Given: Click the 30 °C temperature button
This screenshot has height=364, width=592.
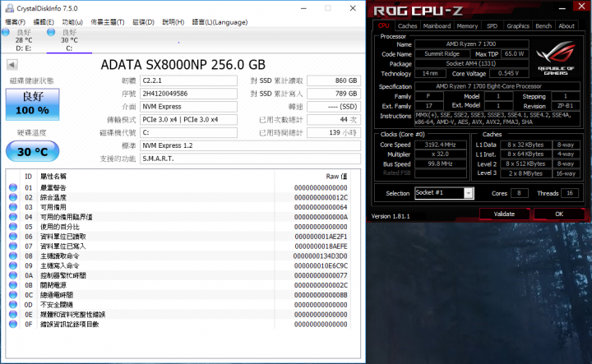Looking at the screenshot, I should pos(32,151).
